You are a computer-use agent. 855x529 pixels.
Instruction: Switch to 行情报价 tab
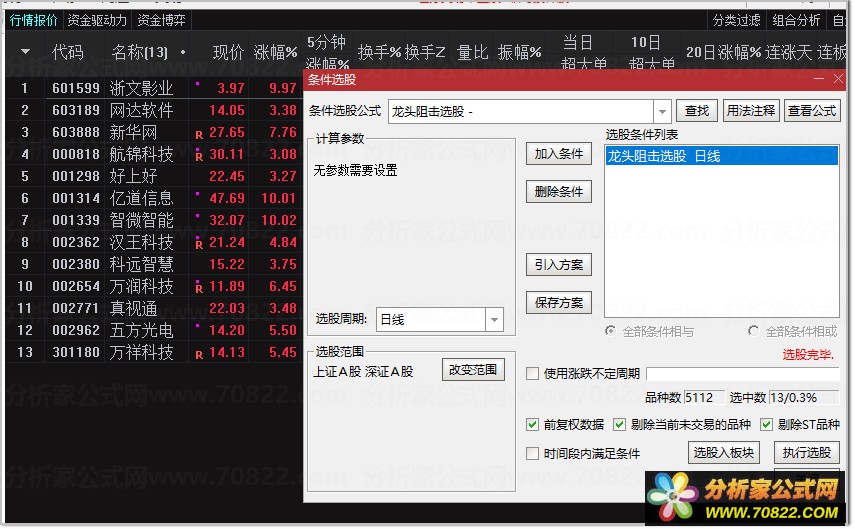pos(33,20)
